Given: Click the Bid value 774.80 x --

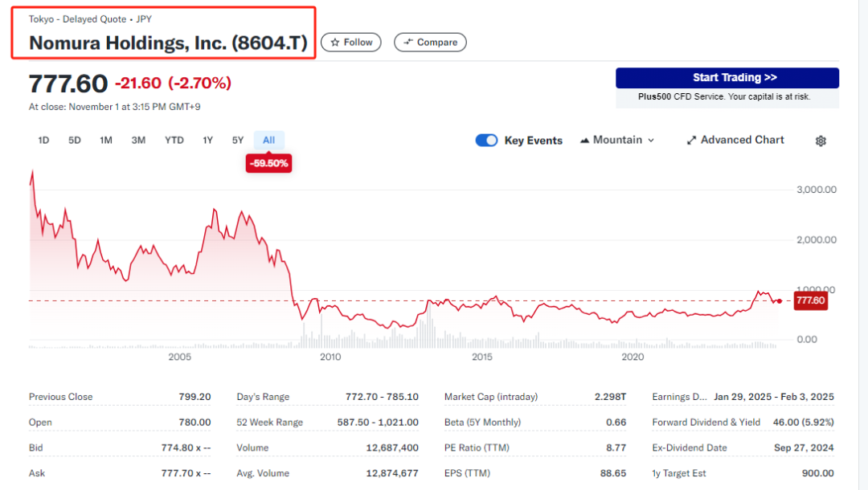Looking at the screenshot, I should [186, 447].
